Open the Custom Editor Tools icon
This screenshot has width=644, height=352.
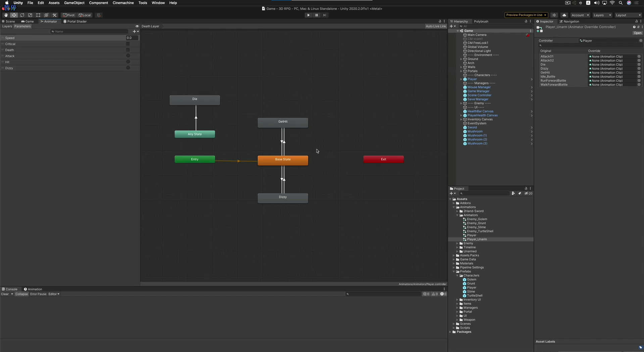[54, 15]
